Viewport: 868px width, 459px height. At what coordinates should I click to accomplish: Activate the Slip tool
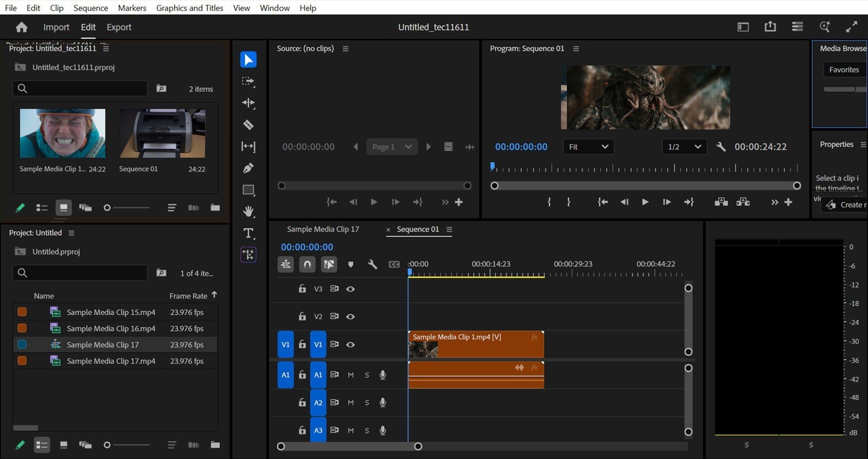pyautogui.click(x=248, y=146)
